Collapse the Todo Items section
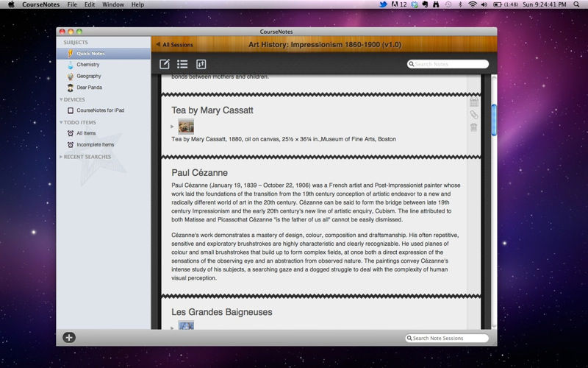 tap(61, 122)
